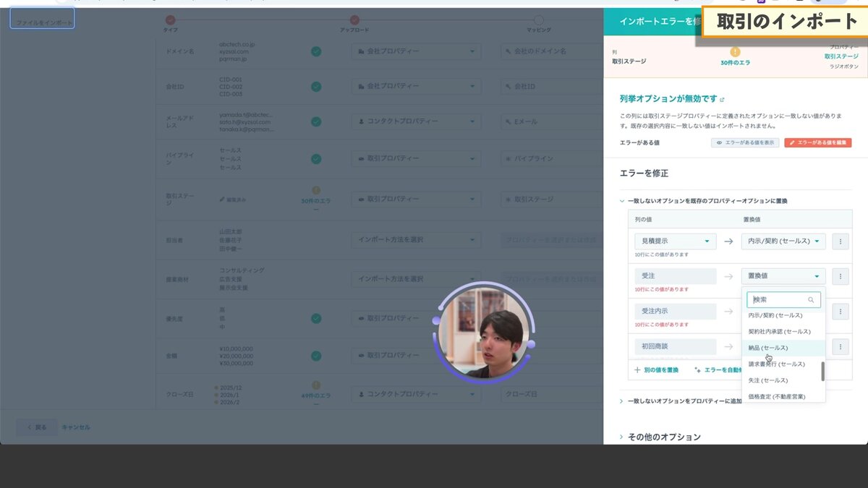Open the 内示/契約 (セールス) replacement dropdown

(x=784, y=241)
